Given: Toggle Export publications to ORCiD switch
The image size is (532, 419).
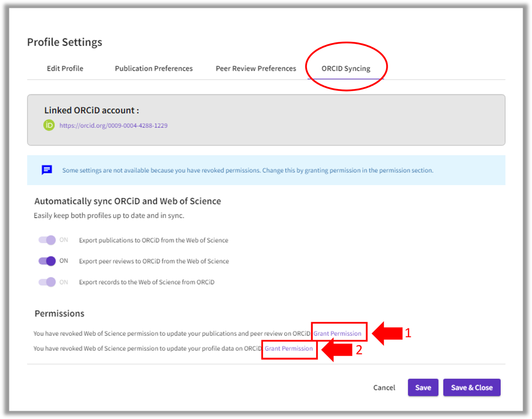Looking at the screenshot, I should [x=47, y=240].
